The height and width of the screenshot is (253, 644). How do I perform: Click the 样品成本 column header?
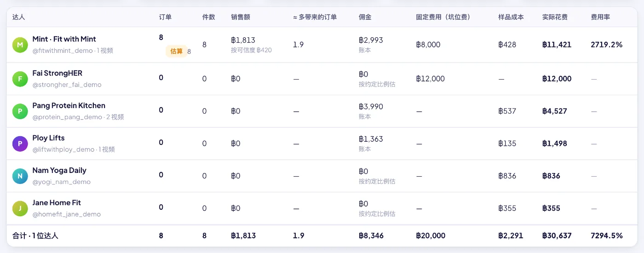pos(511,17)
